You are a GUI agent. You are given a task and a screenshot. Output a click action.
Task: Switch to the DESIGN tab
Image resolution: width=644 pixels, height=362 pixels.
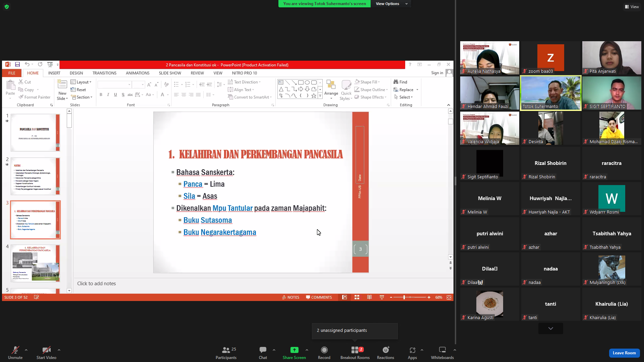pyautogui.click(x=76, y=73)
